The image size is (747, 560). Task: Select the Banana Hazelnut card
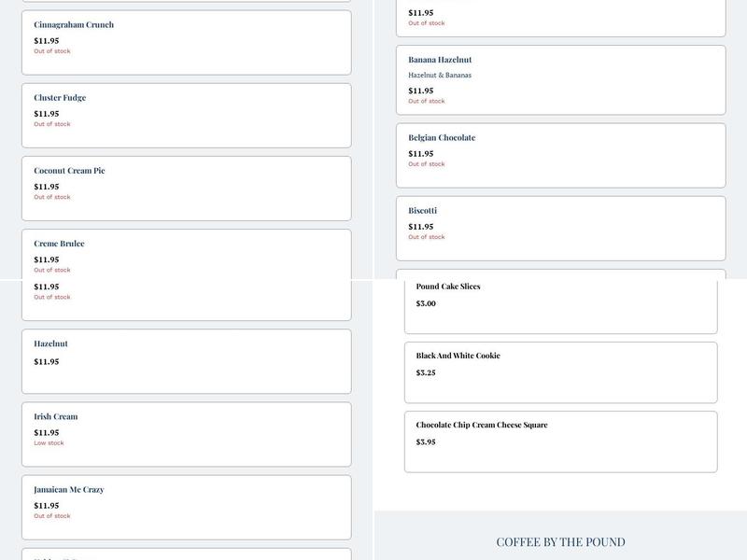[560, 79]
